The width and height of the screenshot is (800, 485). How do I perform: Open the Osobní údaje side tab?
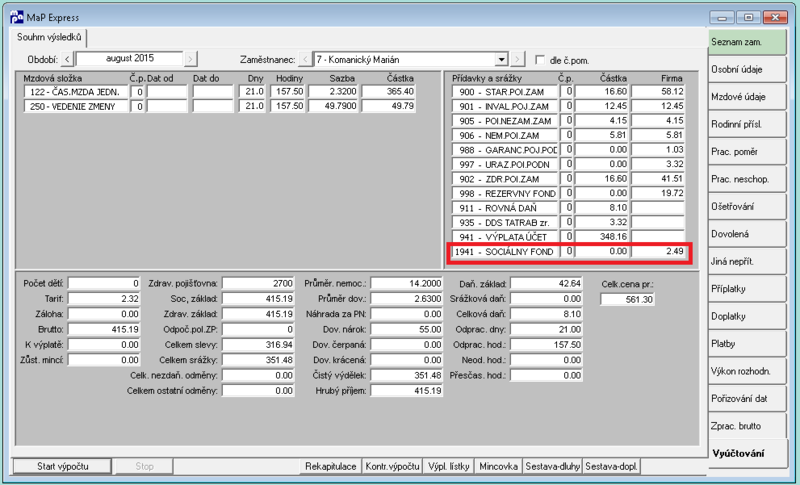(747, 69)
